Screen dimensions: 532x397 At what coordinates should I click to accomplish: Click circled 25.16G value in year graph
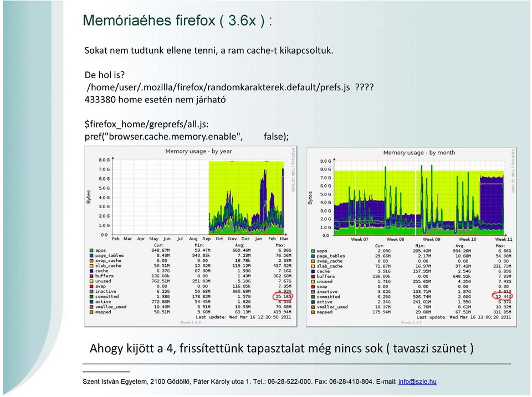[x=283, y=297]
